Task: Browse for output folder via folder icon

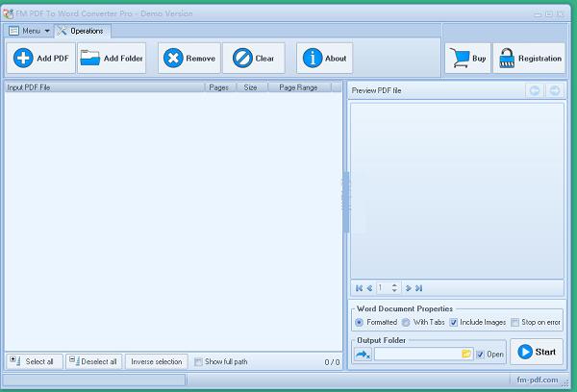Action: pyautogui.click(x=466, y=354)
